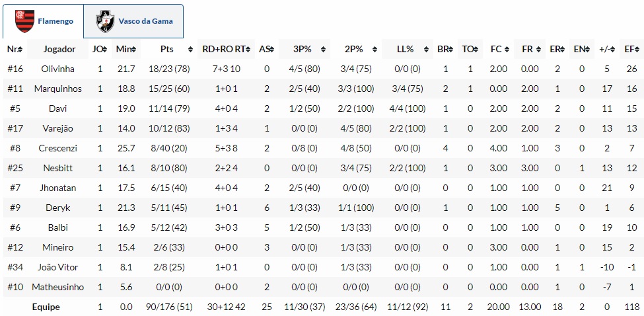The width and height of the screenshot is (644, 316).
Task: Click the Crescenzi player row
Action: coord(58,148)
